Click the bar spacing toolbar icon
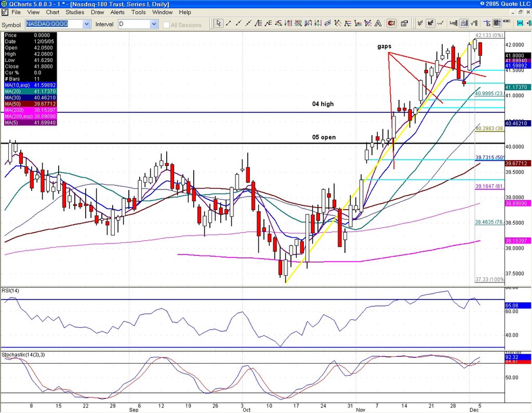The height and width of the screenshot is (413, 532). (507, 21)
